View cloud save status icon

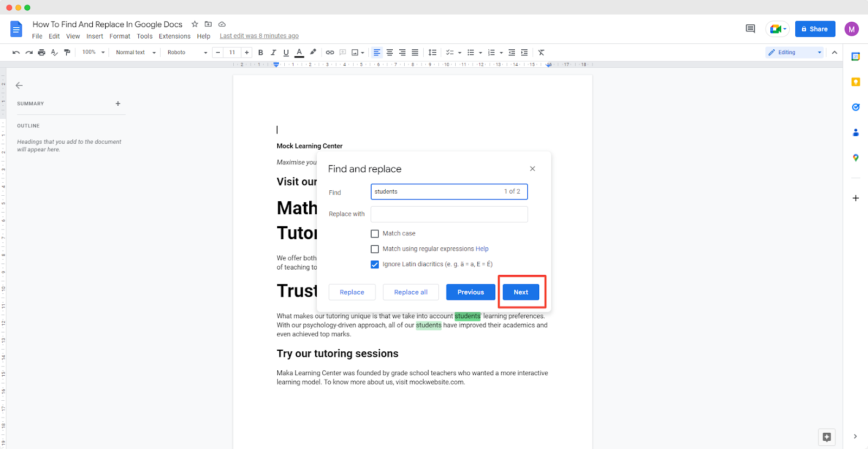[222, 24]
